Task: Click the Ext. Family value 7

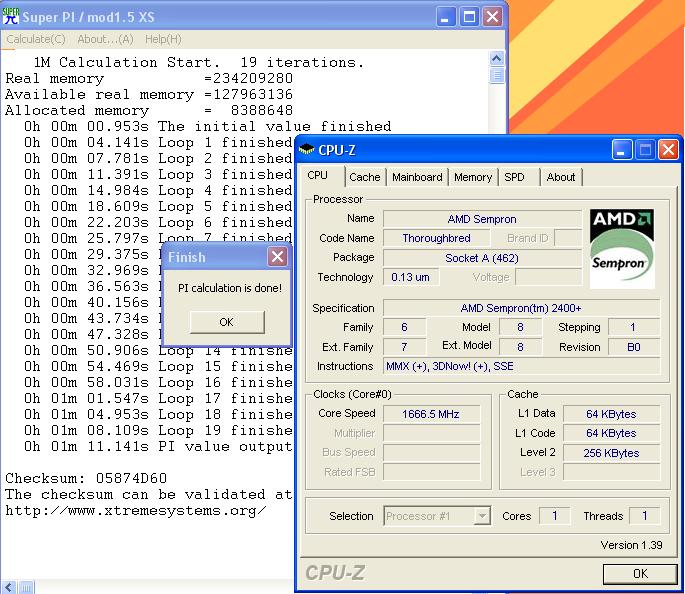Action: point(405,347)
